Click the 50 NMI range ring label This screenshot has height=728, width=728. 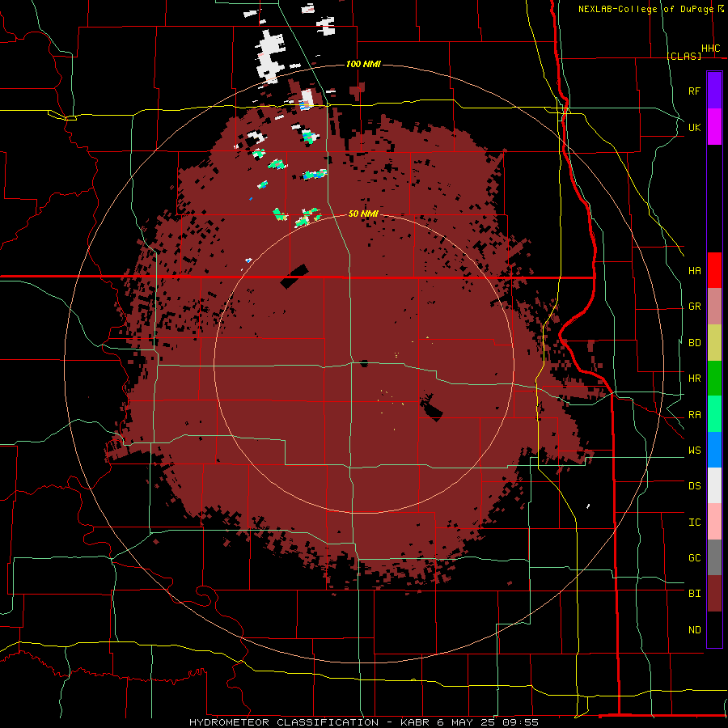[363, 214]
